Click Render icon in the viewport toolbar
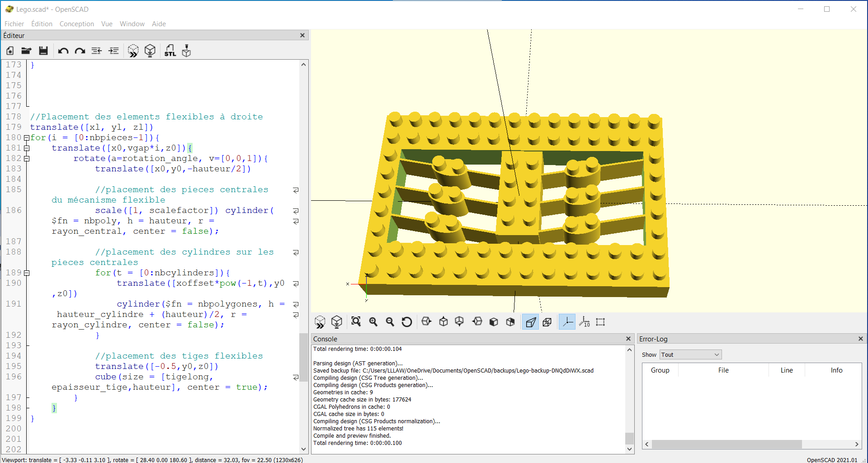Image resolution: width=868 pixels, height=463 pixels. click(x=337, y=322)
